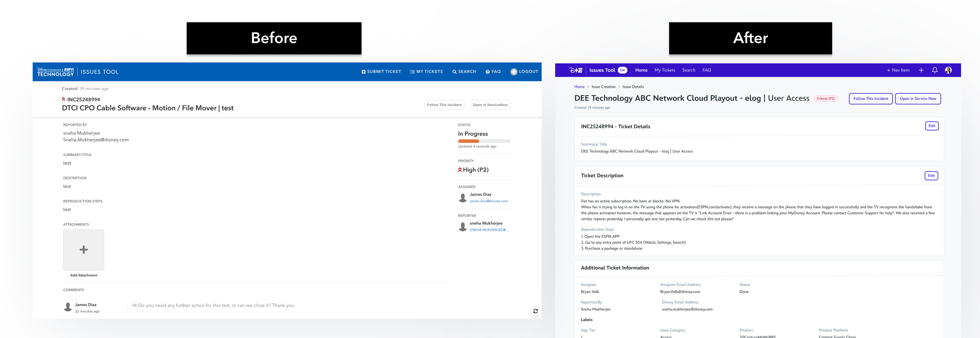Viewport: 980px width, 338px height.
Task: Open Search in Before header
Action: click(x=464, y=72)
